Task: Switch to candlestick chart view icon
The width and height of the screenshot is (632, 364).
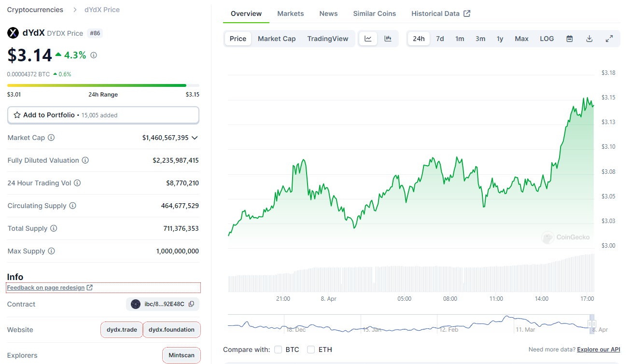Action: point(388,39)
